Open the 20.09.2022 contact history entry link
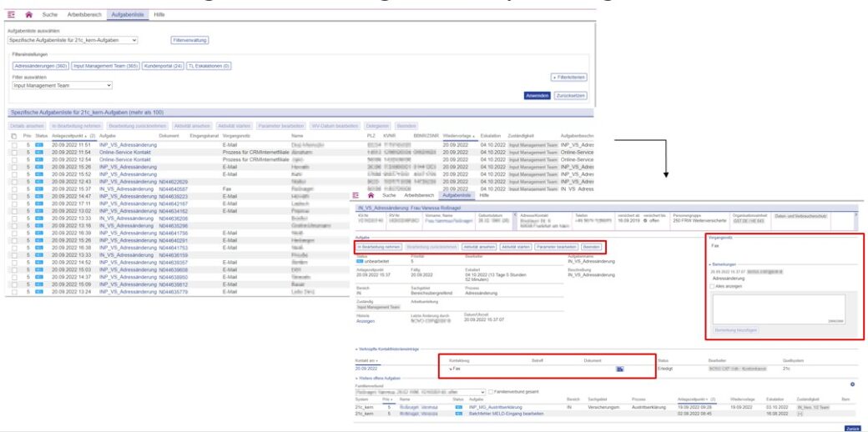This screenshot has width=868, height=432. pos(366,369)
